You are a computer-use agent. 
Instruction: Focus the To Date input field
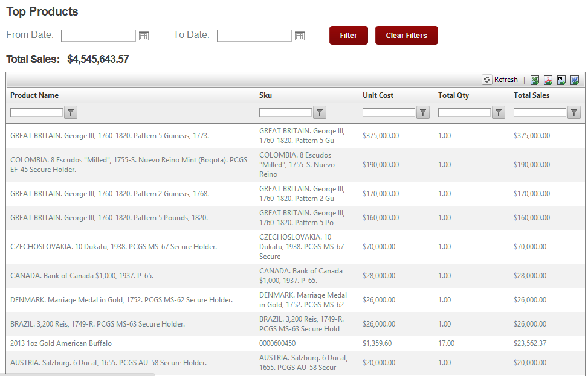tap(254, 36)
